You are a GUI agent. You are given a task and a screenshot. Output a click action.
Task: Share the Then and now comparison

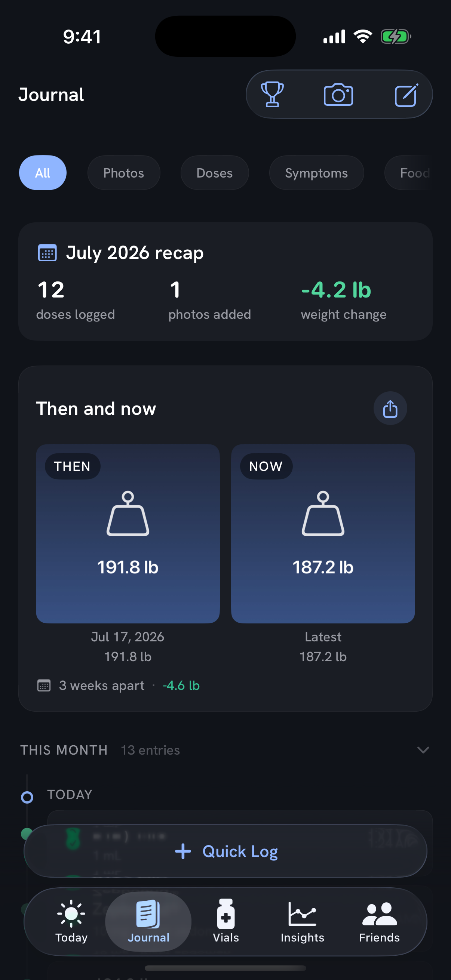click(x=390, y=409)
